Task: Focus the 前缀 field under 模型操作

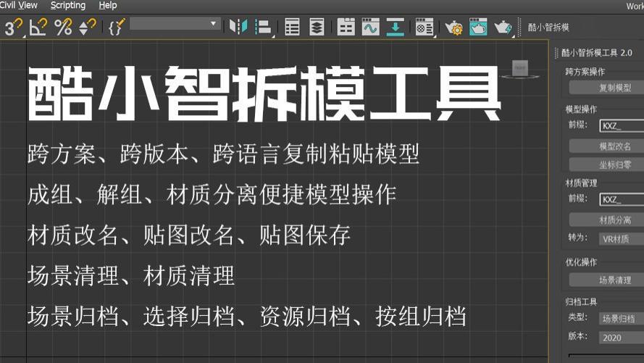Action: 622,125
